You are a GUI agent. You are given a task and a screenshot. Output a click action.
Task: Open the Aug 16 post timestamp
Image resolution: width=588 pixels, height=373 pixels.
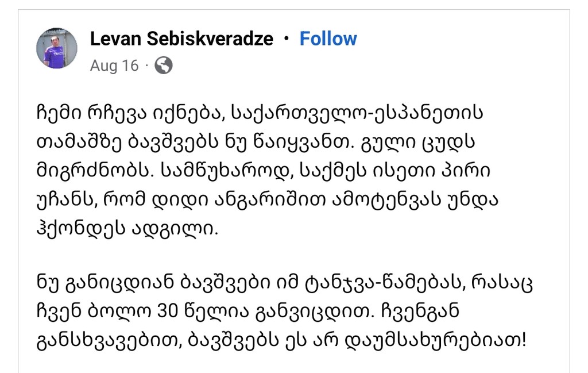pyautogui.click(x=114, y=66)
